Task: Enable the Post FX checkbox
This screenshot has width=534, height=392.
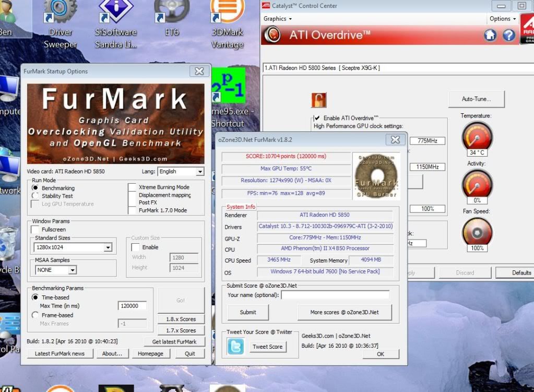Action: pos(132,203)
